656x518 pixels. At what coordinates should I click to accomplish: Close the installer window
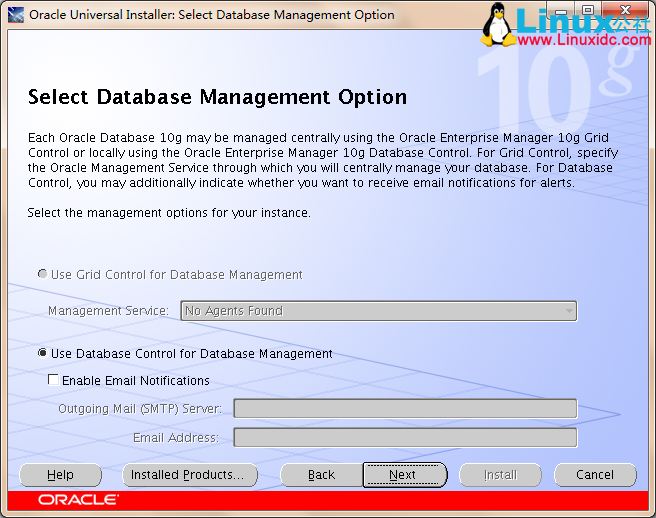tap(625, 10)
